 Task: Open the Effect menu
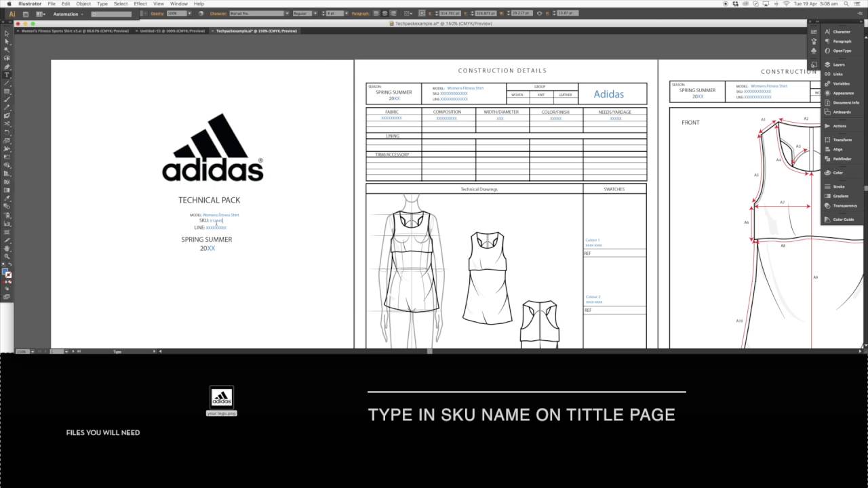[140, 3]
